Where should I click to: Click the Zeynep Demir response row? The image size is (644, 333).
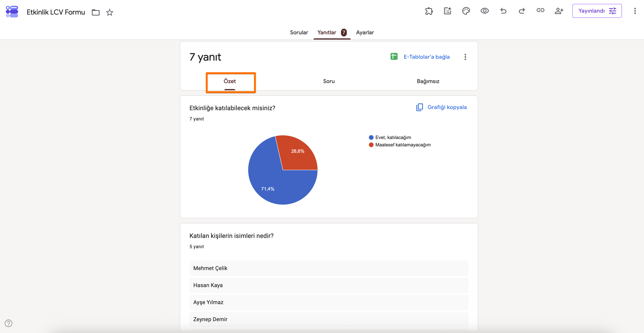[329, 319]
